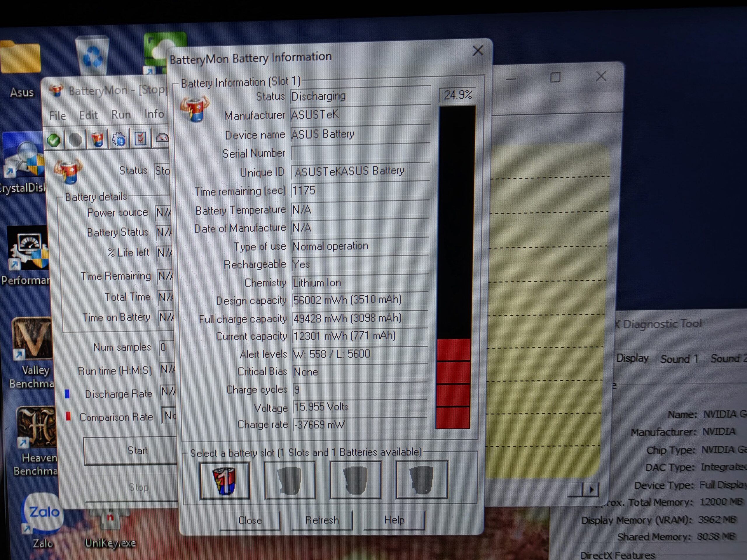Click the Status value "Discharging"
The height and width of the screenshot is (560, 747).
tap(318, 96)
